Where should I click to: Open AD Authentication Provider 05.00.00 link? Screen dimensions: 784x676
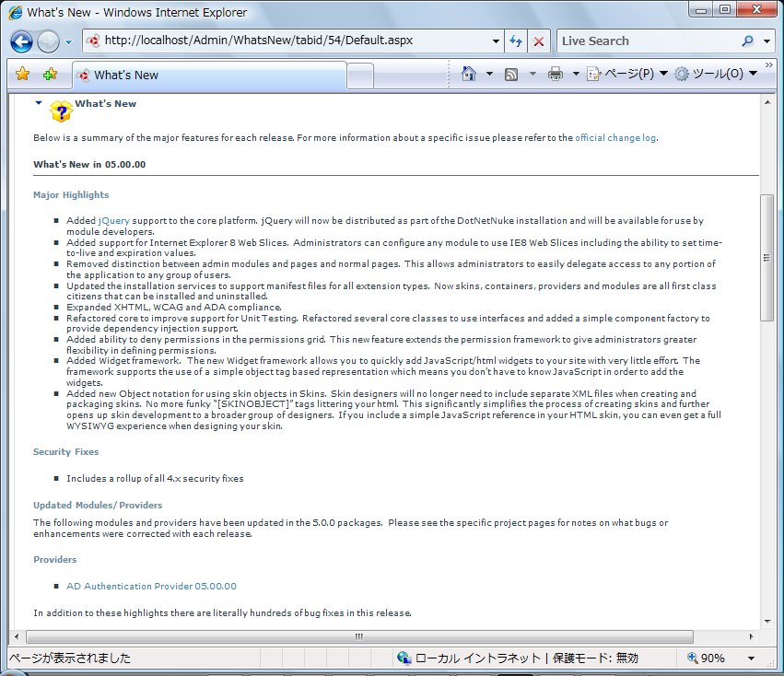pyautogui.click(x=151, y=586)
